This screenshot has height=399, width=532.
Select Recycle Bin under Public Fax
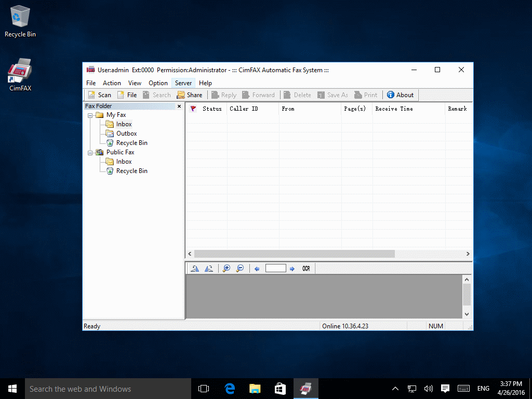(x=131, y=171)
